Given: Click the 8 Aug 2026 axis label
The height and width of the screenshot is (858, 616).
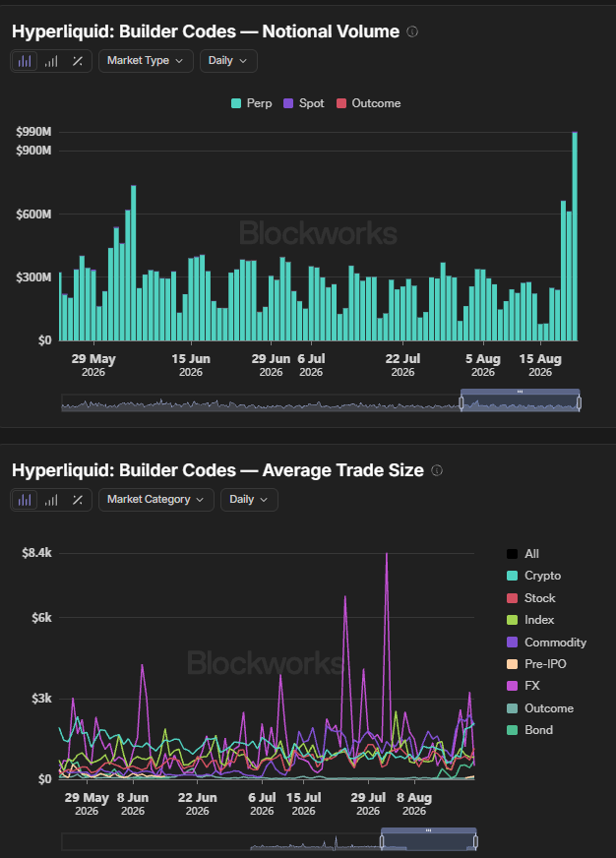Looking at the screenshot, I should click(414, 804).
